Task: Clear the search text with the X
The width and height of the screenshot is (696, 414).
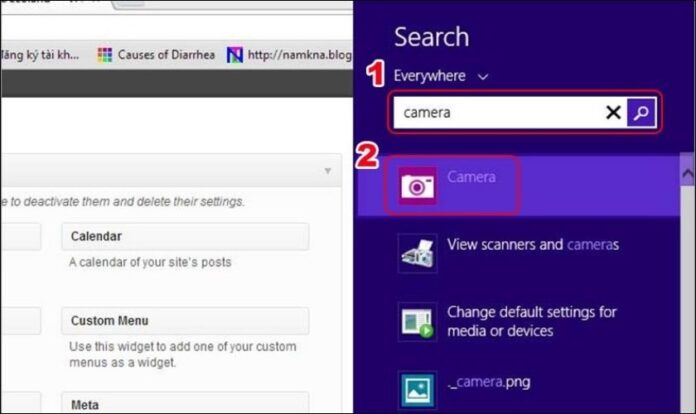Action: 613,113
